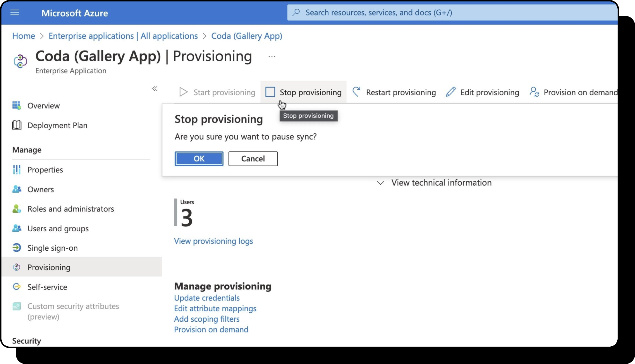Expand View technical information section
635x364 pixels.
[434, 183]
